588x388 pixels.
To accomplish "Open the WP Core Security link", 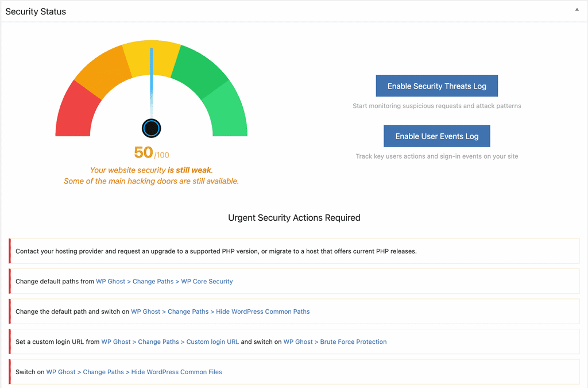I will click(207, 281).
